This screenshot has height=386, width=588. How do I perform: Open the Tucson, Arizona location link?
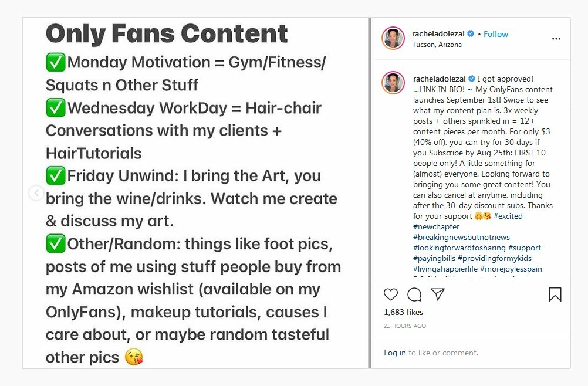437,45
